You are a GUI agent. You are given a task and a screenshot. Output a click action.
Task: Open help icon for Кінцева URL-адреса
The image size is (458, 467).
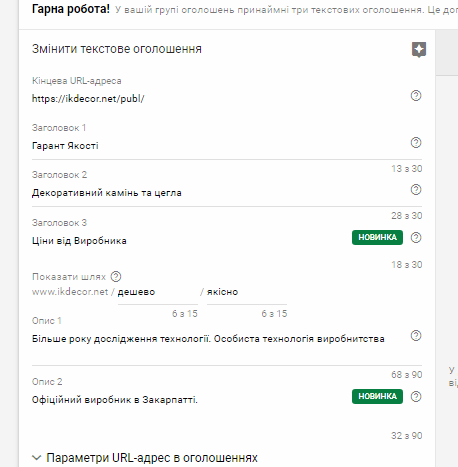416,96
